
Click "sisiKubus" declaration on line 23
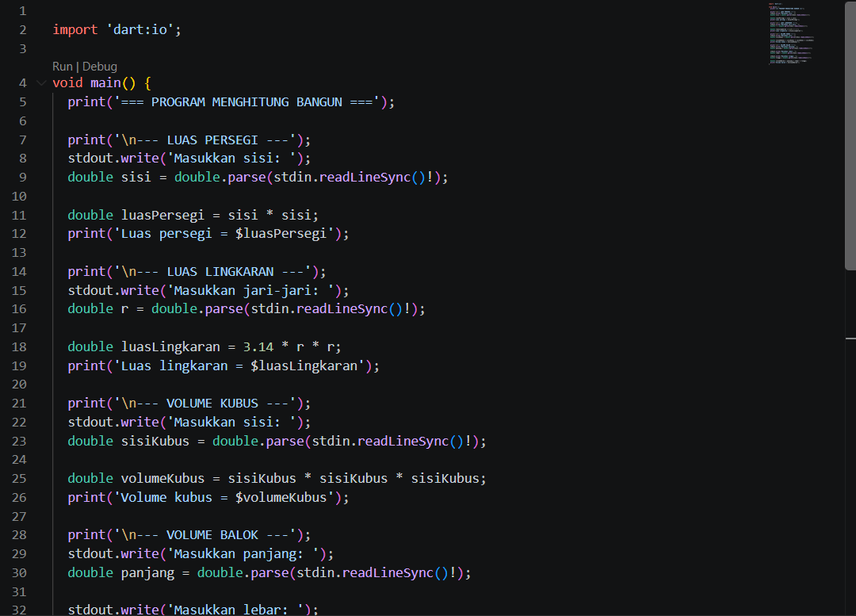click(155, 442)
